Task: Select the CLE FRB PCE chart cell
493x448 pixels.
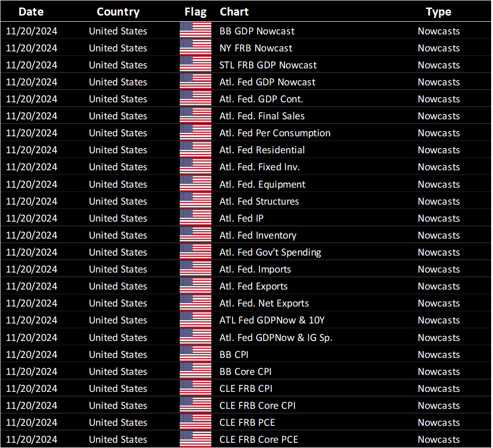Action: [247, 422]
